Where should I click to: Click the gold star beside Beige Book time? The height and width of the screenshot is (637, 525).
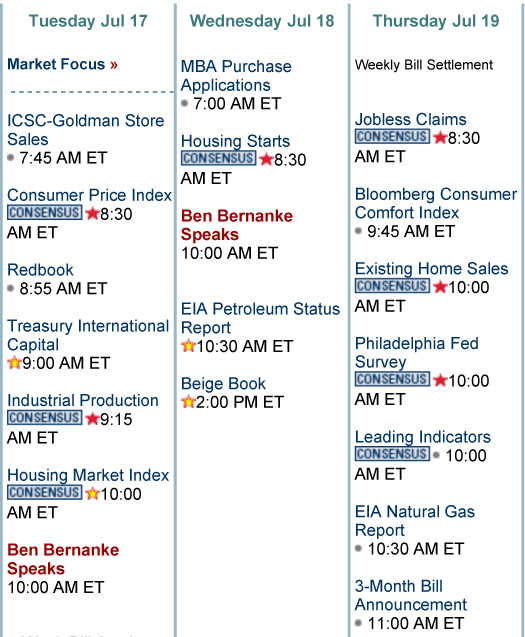coord(188,402)
